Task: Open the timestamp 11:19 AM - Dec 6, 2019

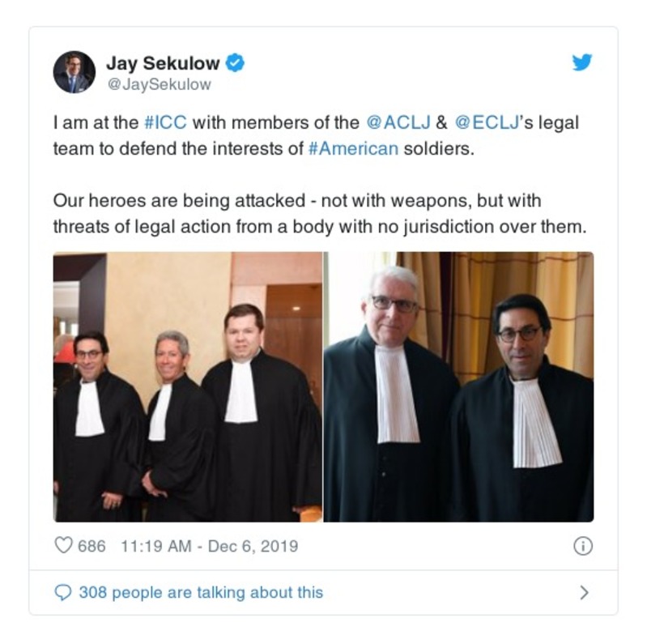Action: pyautogui.click(x=209, y=546)
